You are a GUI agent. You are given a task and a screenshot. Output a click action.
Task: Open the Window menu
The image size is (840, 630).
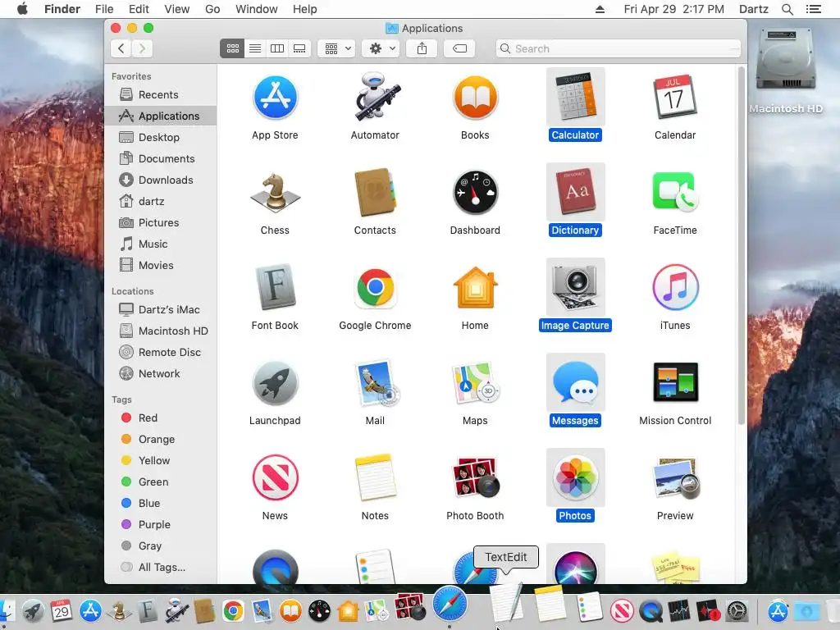point(257,9)
